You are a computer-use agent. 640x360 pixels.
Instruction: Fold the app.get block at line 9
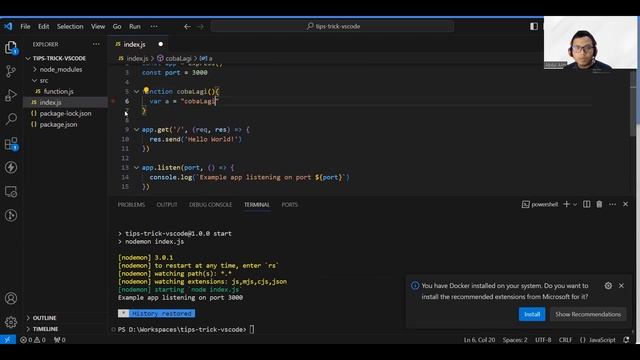(x=137, y=129)
